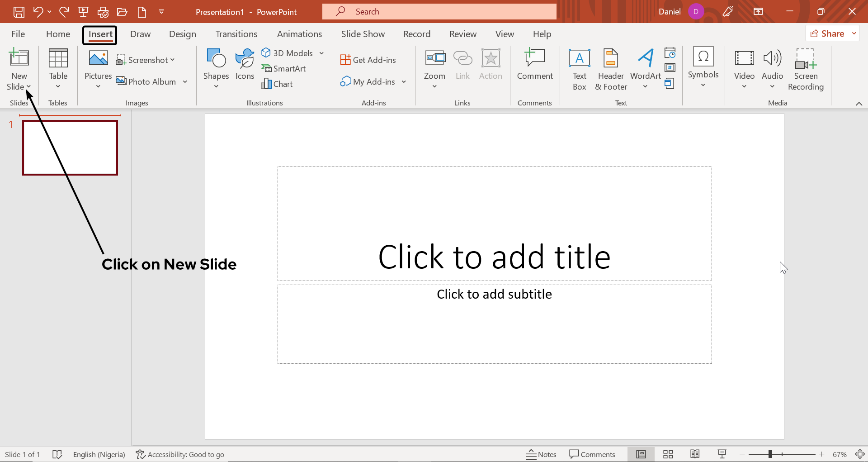Switch to the Animations tab

(299, 33)
